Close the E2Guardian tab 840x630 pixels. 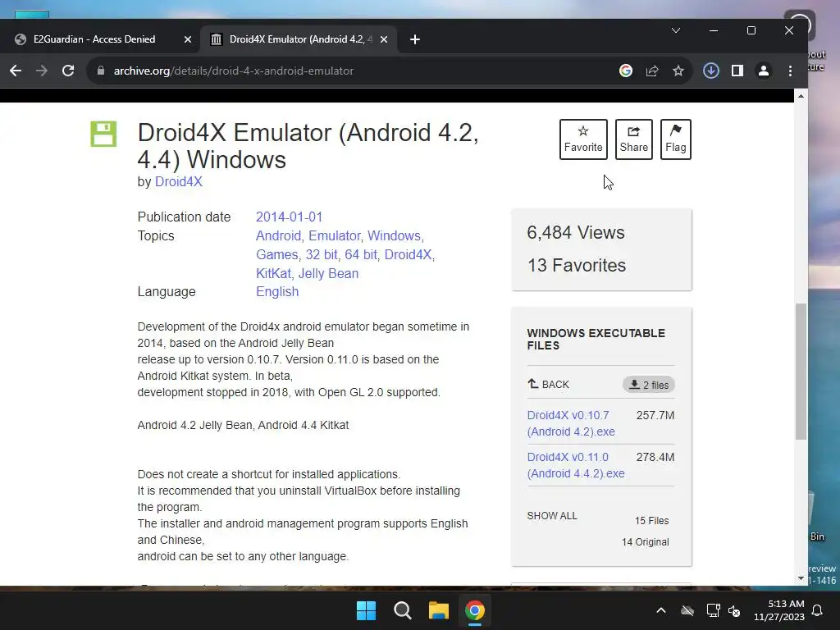pos(188,39)
